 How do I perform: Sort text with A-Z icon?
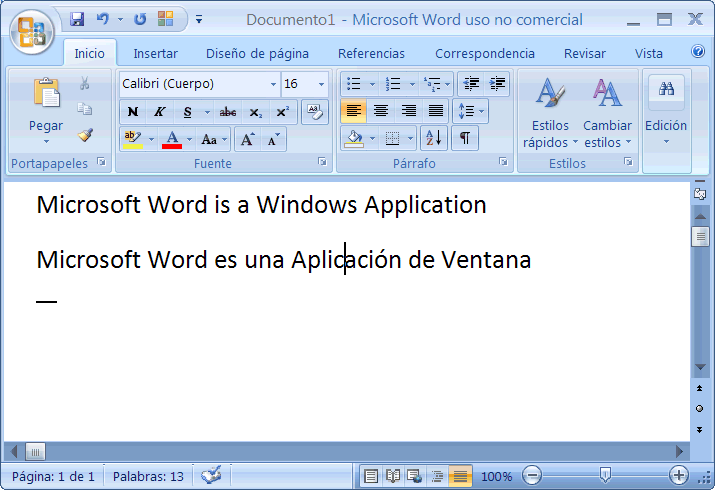pos(434,138)
